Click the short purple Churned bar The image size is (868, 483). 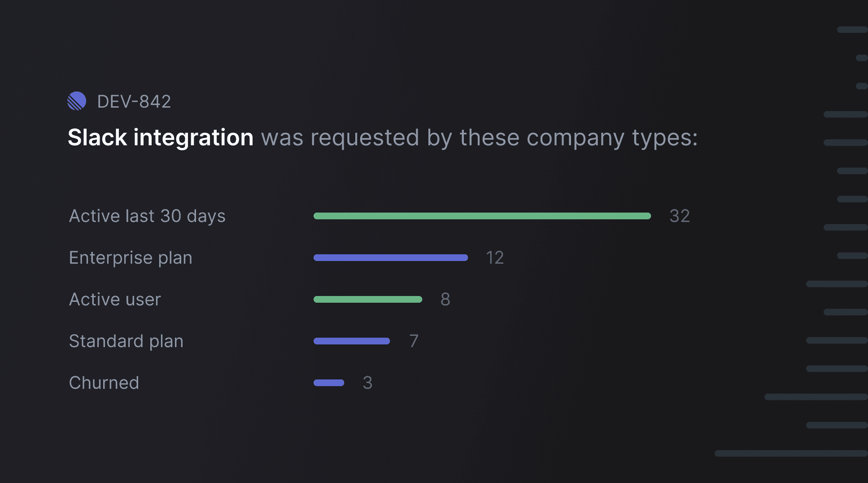329,383
